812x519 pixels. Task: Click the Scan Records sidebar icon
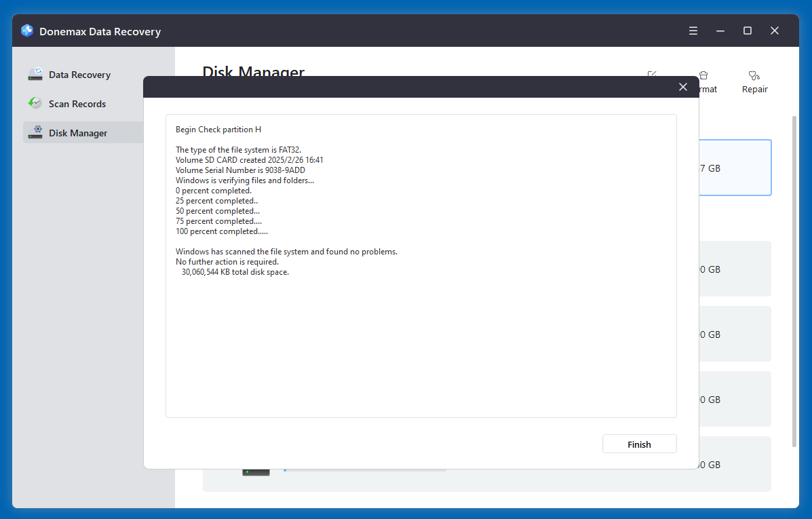point(35,103)
